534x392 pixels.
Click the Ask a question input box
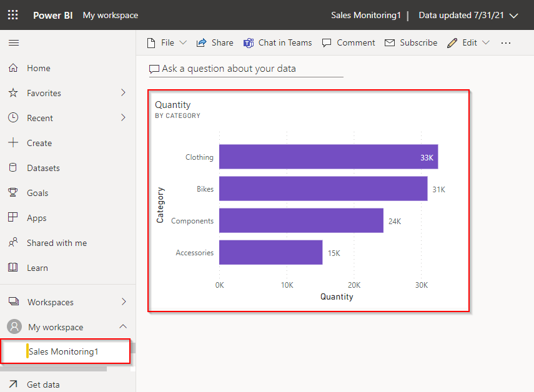click(246, 69)
